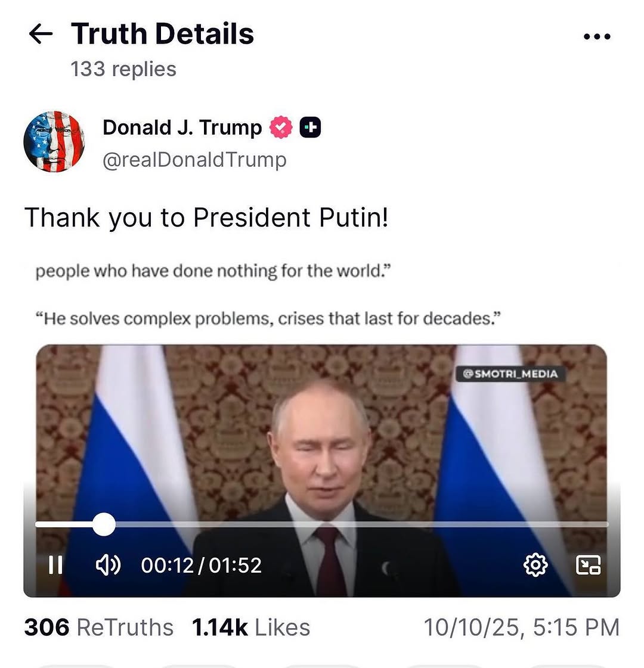
Task: Click the 10/10/25, 5:15 PM timestamp
Action: pos(521,627)
